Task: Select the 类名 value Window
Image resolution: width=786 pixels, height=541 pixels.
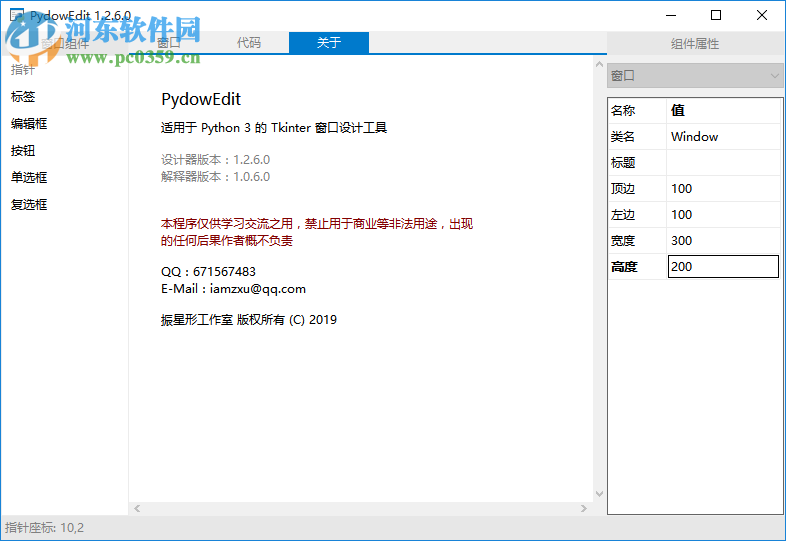Action: (723, 136)
